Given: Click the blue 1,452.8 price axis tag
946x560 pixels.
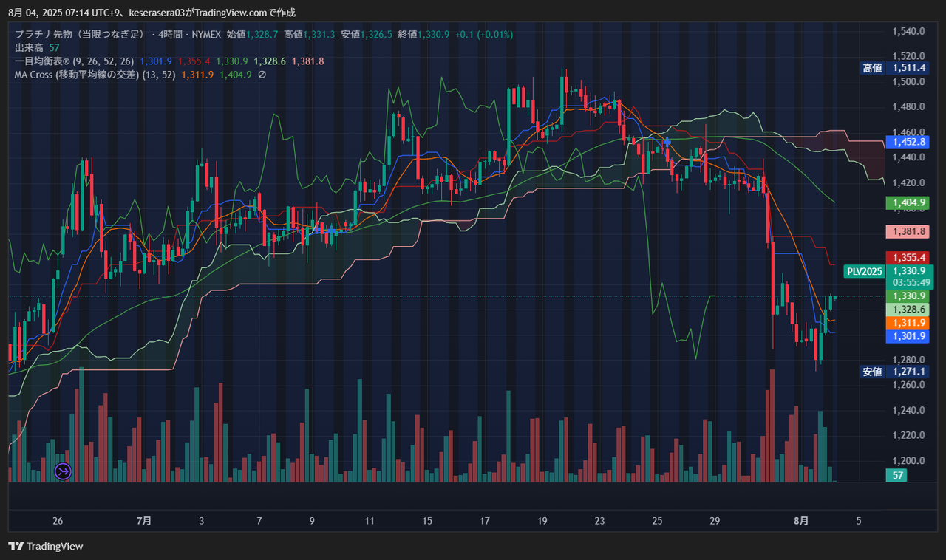Looking at the screenshot, I should tap(908, 141).
